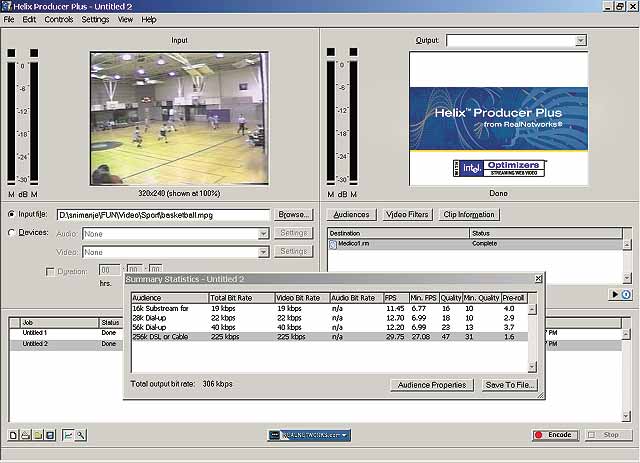The image size is (640, 463).
Task: Click the Duration hours field
Action: tap(109, 270)
